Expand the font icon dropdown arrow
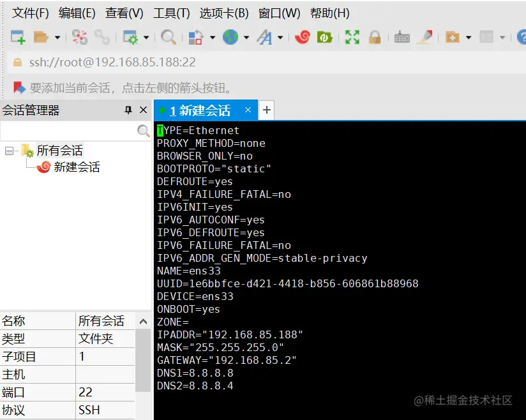 (x=280, y=38)
